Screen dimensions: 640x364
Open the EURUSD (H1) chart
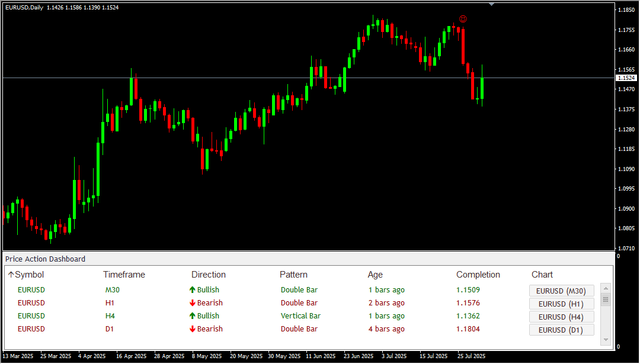(561, 304)
